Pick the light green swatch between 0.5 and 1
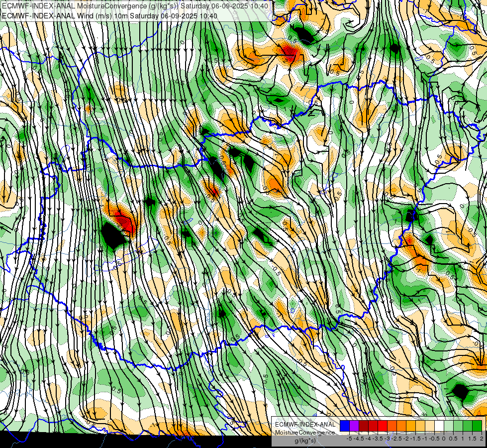 point(458,426)
